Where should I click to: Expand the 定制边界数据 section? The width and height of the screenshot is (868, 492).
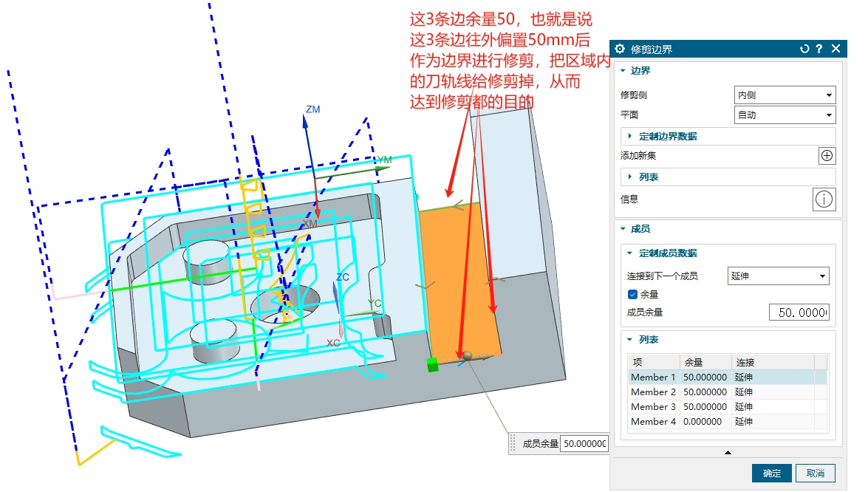click(x=668, y=137)
